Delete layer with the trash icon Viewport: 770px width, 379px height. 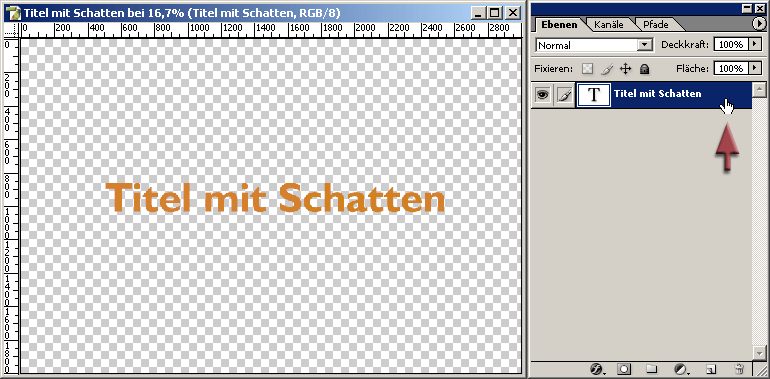click(739, 369)
